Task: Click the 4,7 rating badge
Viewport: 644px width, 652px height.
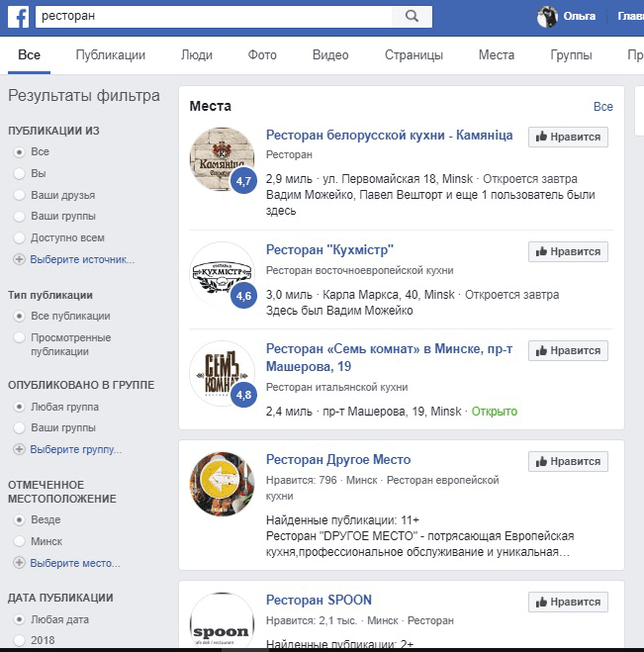Action: [243, 181]
